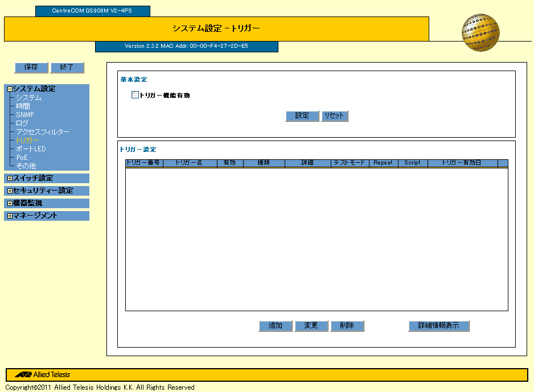Expand the スイッチ設定 section
This screenshot has height=392, width=534.
pyautogui.click(x=10, y=179)
